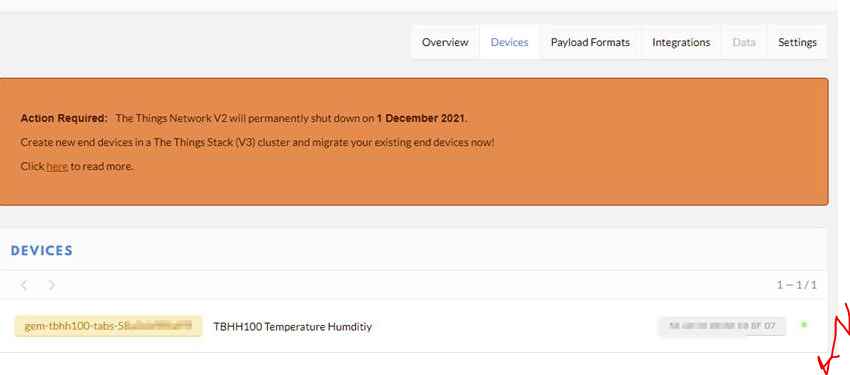This screenshot has width=850, height=375.
Task: Select the TBHH100 Temperature Humditiy description
Action: pos(293,327)
